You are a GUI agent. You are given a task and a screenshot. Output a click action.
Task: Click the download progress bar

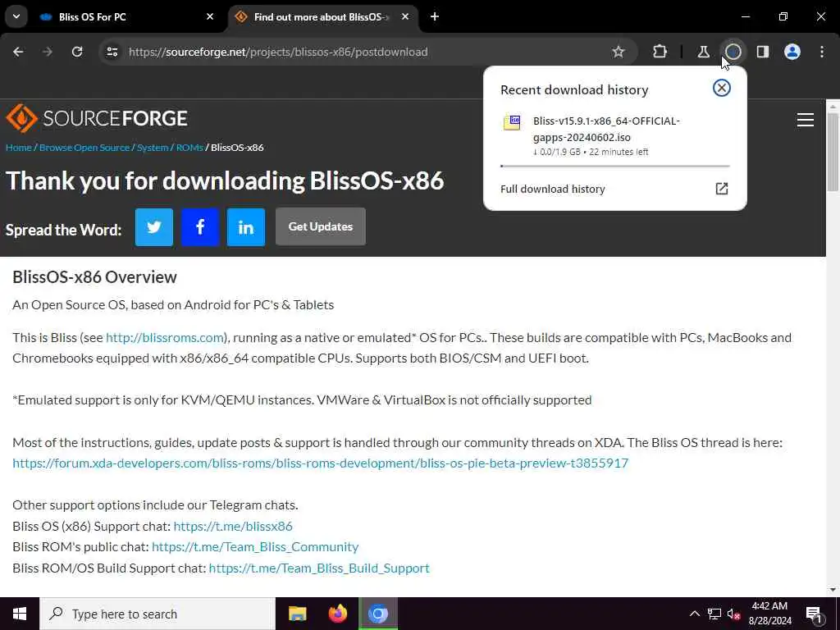click(615, 166)
